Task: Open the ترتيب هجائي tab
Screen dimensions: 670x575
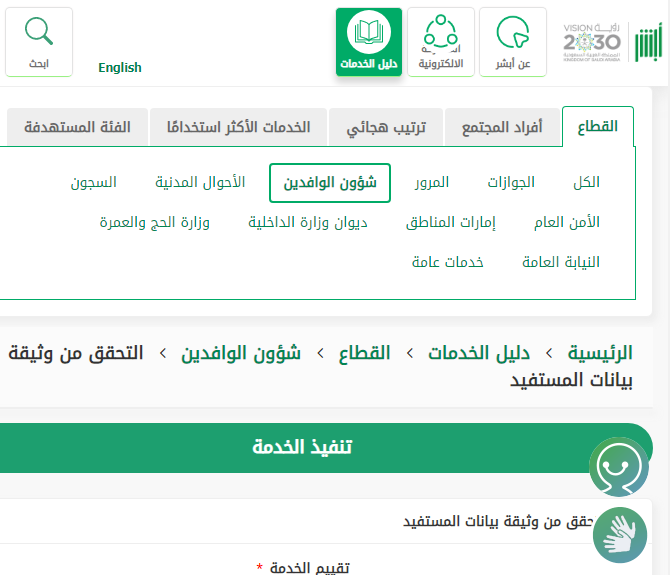Action: point(386,128)
